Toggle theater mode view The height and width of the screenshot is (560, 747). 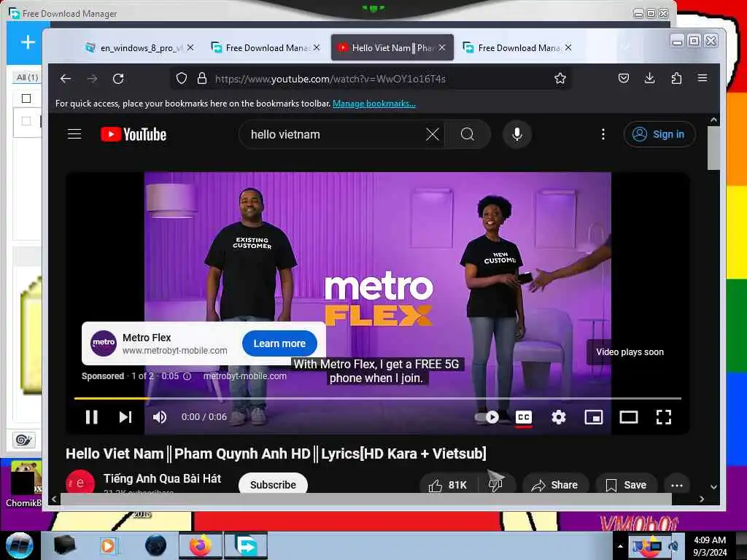(628, 417)
